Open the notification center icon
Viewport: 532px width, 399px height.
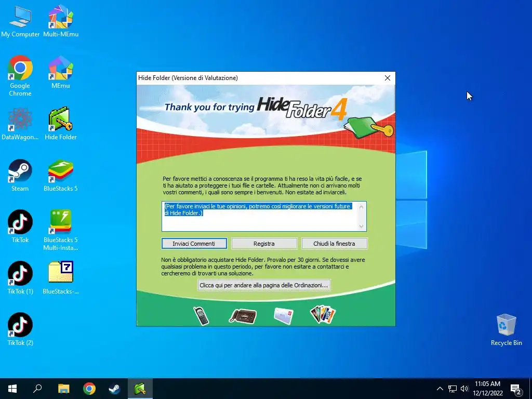coord(516,390)
